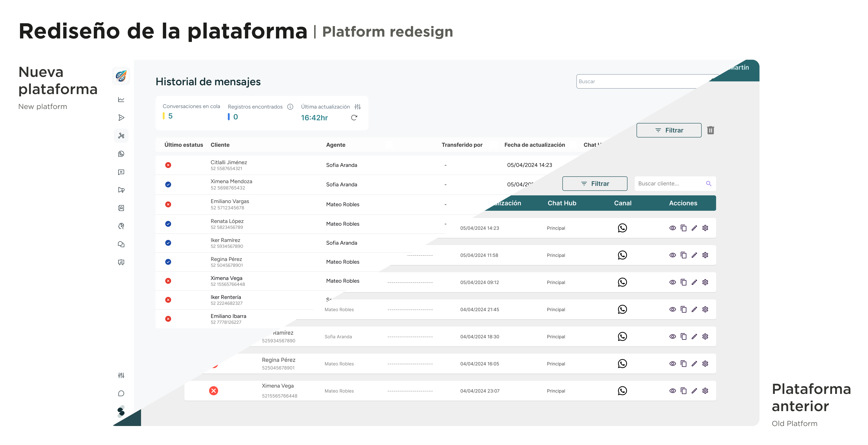
Task: Click the Cliente column header
Action: [x=220, y=145]
